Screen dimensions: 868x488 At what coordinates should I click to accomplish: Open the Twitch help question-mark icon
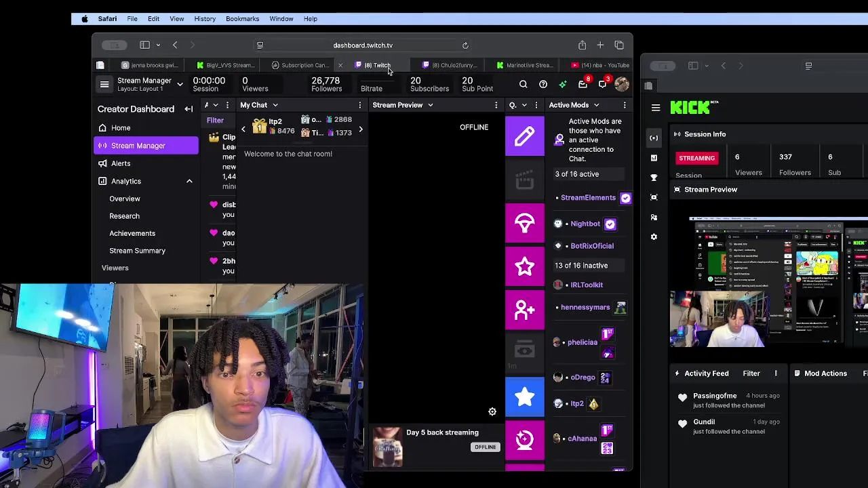tap(543, 85)
